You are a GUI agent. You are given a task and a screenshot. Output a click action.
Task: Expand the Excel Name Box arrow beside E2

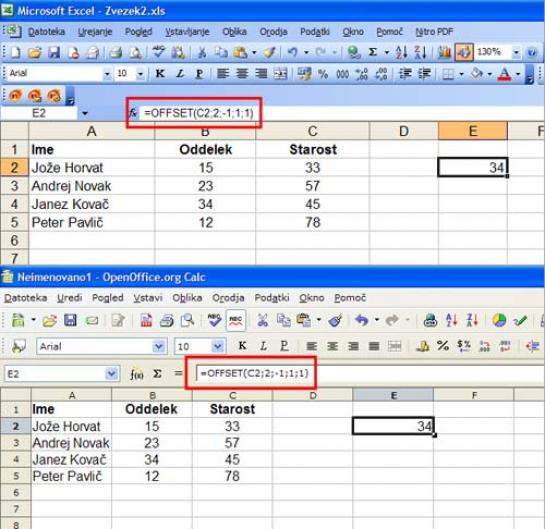click(x=85, y=113)
